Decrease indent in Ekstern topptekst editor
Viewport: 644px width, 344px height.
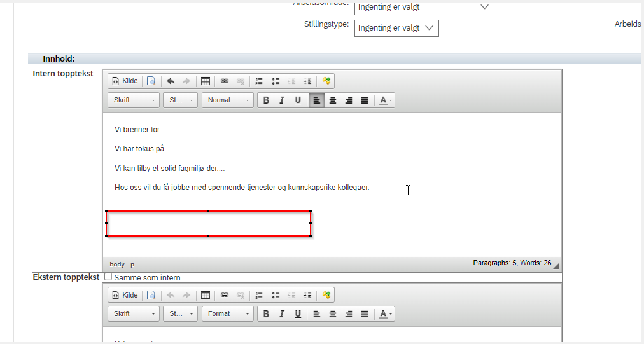291,295
